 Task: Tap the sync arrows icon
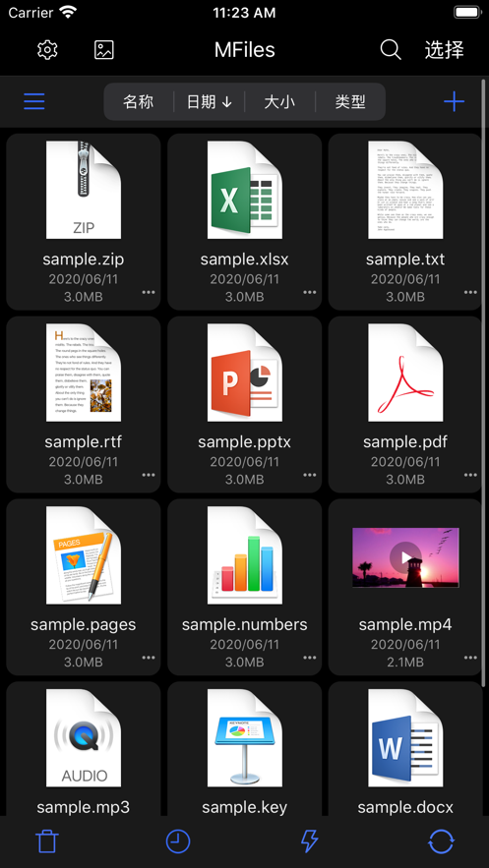pyautogui.click(x=442, y=842)
